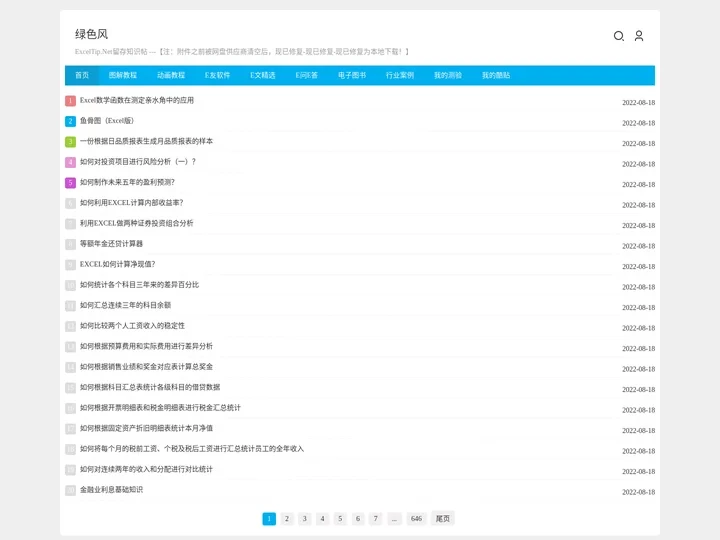720x540 pixels.
Task: Click the red number 1 rank badge
Action: [70, 101]
